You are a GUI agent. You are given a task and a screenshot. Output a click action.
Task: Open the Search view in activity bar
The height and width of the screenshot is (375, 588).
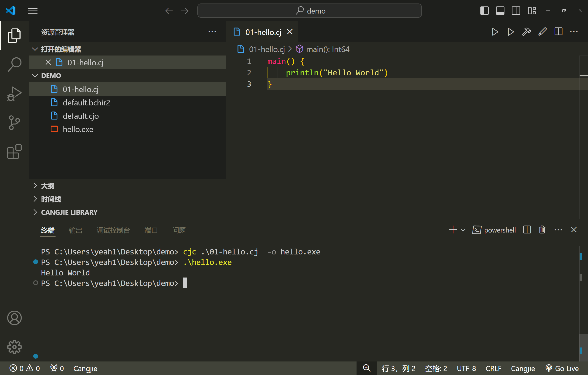click(x=14, y=64)
